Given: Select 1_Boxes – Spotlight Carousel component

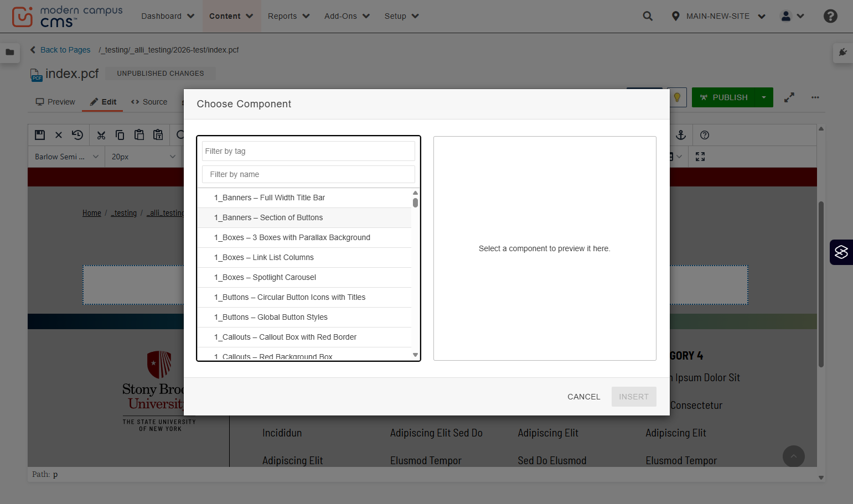Looking at the screenshot, I should (304, 277).
